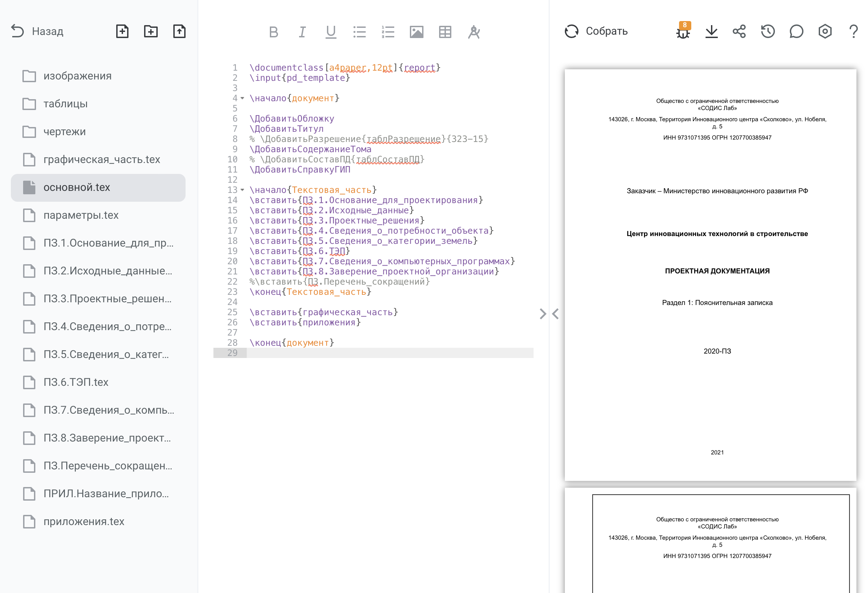Click the Назад back button

[x=37, y=31]
